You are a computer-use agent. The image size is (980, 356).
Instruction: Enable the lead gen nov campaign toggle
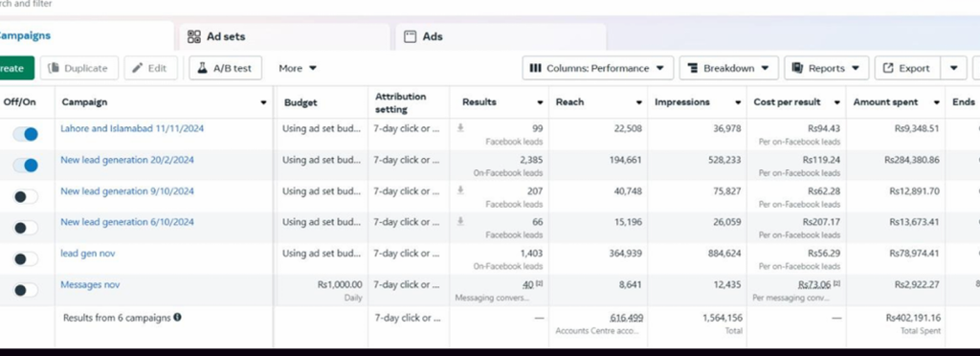[x=26, y=259]
